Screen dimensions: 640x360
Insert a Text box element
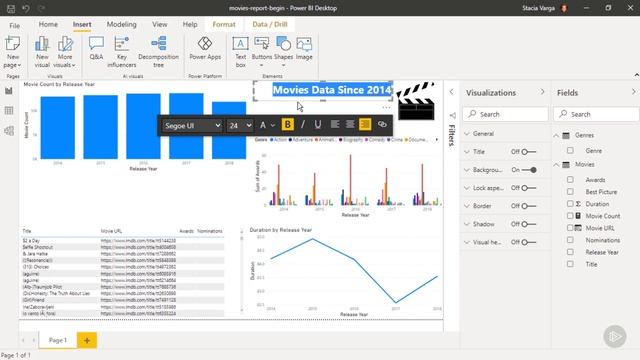coord(240,52)
